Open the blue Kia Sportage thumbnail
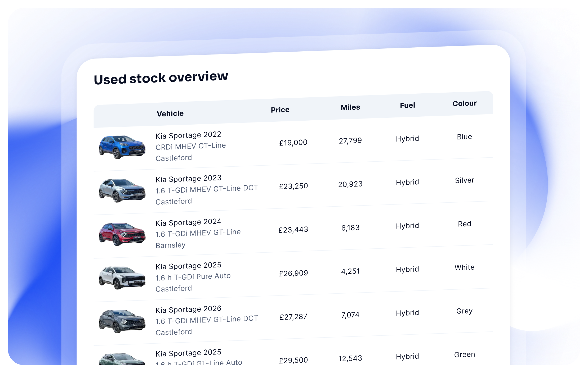The image size is (588, 373). tap(122, 147)
